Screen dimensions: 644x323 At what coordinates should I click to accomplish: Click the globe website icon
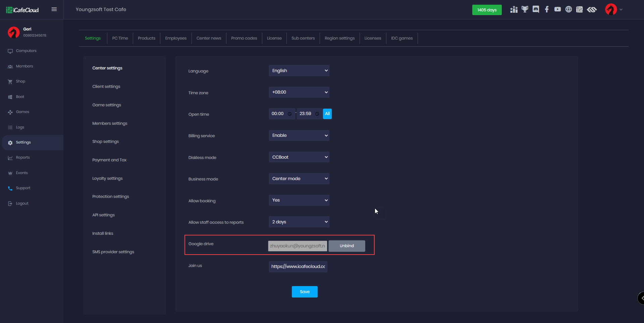(569, 9)
